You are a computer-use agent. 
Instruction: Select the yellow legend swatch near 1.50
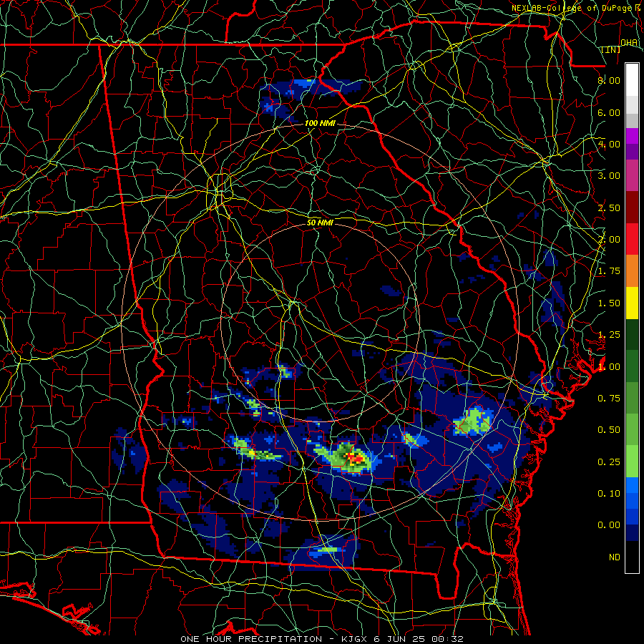point(632,303)
